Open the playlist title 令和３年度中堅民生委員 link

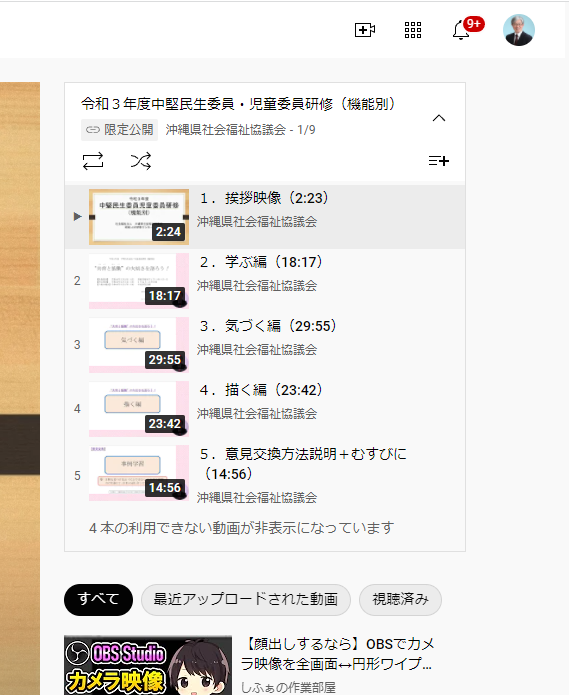coord(238,104)
